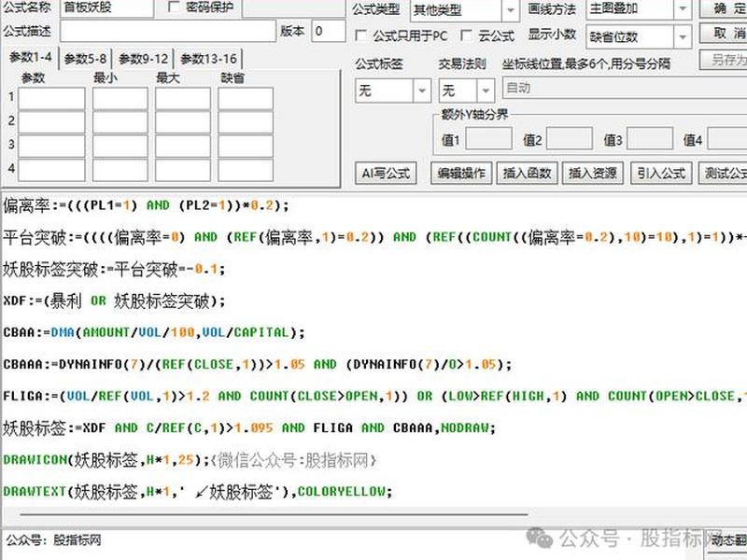Click the line starting 妖股标签:=XDF

tap(249, 428)
